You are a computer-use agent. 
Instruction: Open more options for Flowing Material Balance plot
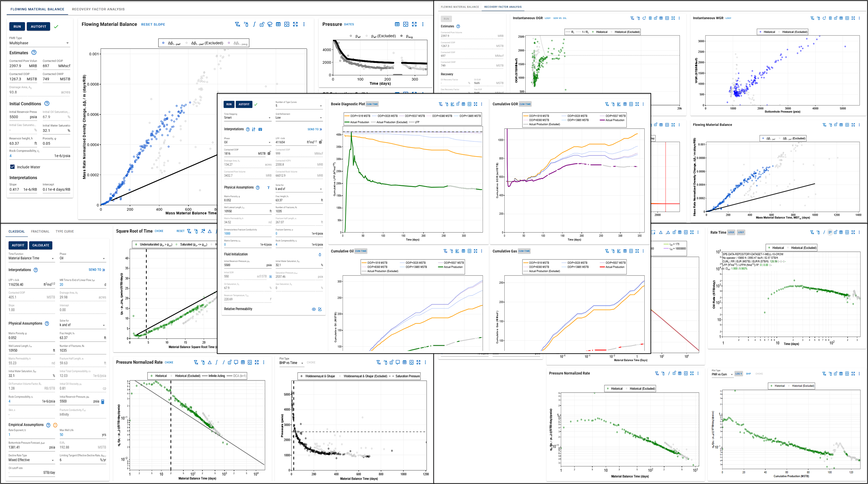coord(304,24)
